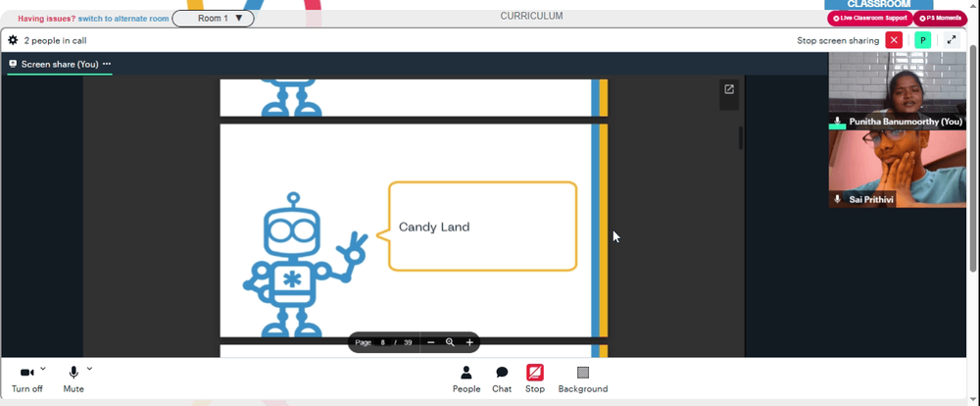Screen dimensions: 980x406
Task: Click the CLASSROOM banner at top right
Action: point(878,4)
